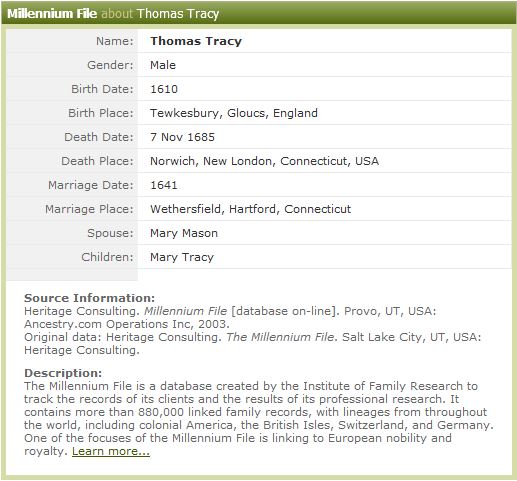Click the birth date value 1610
Viewport: 517px width, 481px height.
pyautogui.click(x=164, y=89)
